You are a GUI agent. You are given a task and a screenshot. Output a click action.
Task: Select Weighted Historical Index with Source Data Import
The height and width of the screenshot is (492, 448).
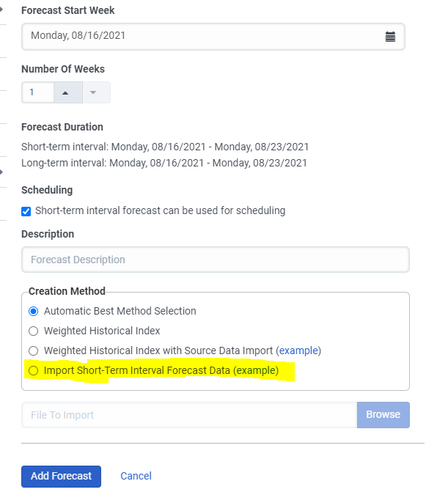tap(34, 350)
